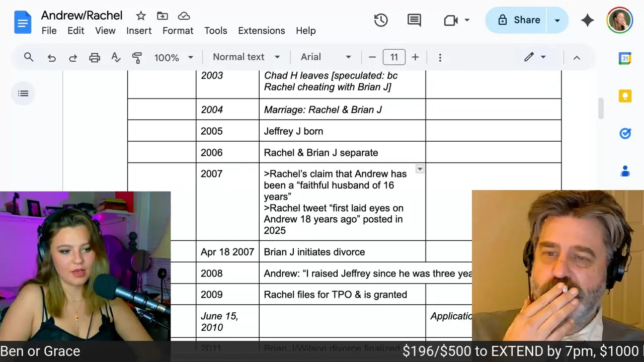
Task: Open more toolbar options three dots
Action: pos(440,57)
